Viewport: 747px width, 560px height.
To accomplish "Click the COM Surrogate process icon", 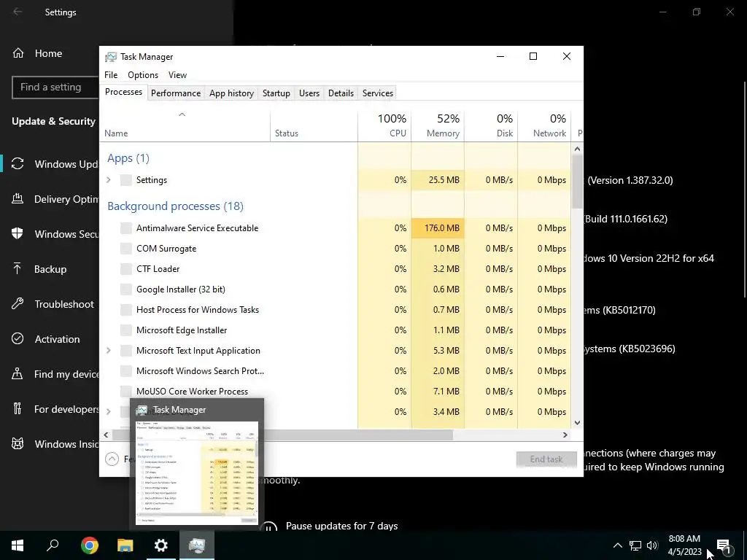I will click(125, 249).
